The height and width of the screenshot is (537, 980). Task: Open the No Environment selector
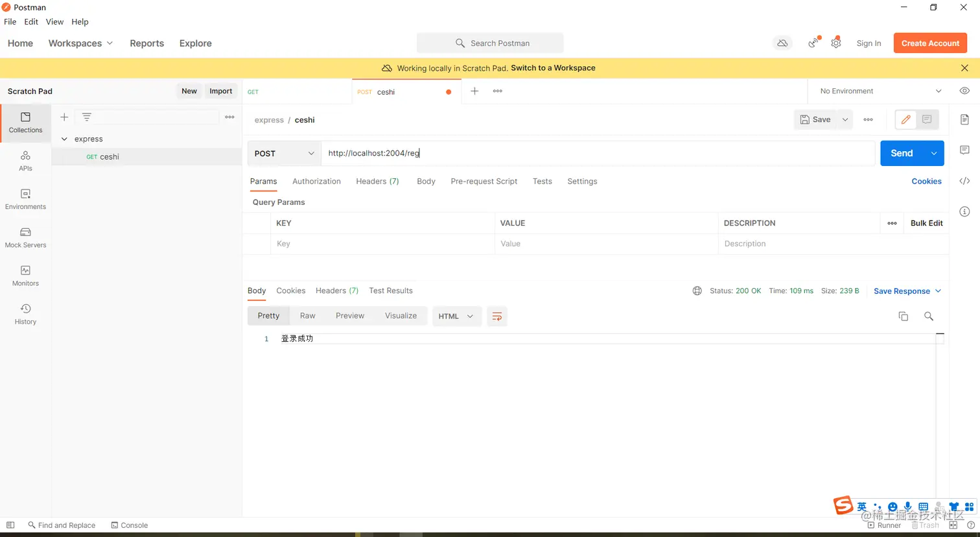[881, 91]
